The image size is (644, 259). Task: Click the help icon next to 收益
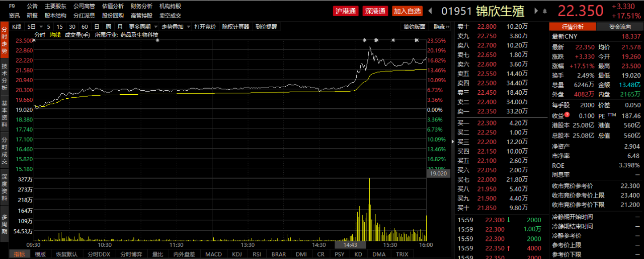[x=567, y=115]
